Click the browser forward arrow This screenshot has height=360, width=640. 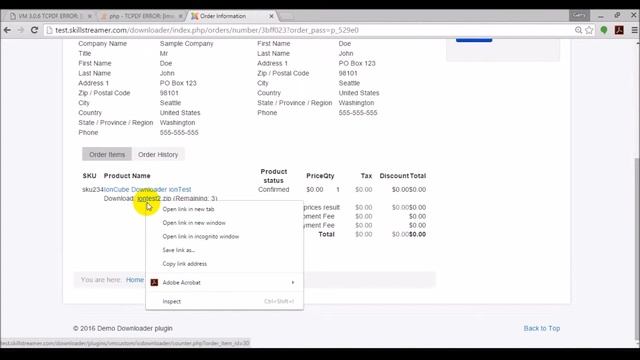21,30
